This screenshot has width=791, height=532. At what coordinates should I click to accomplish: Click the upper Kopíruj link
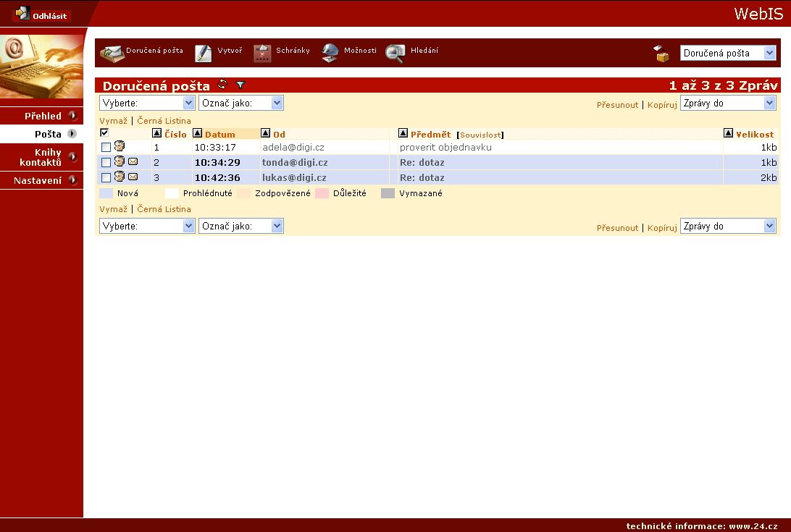click(x=662, y=105)
